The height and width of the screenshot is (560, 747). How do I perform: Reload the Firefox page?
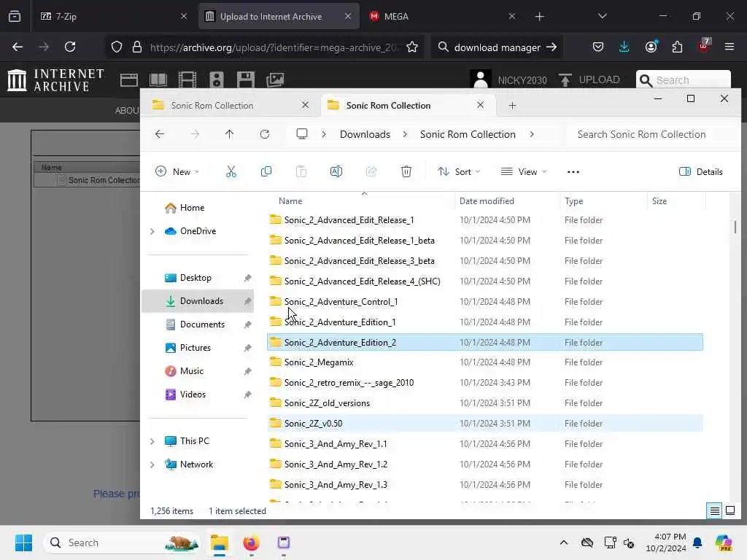(x=70, y=47)
